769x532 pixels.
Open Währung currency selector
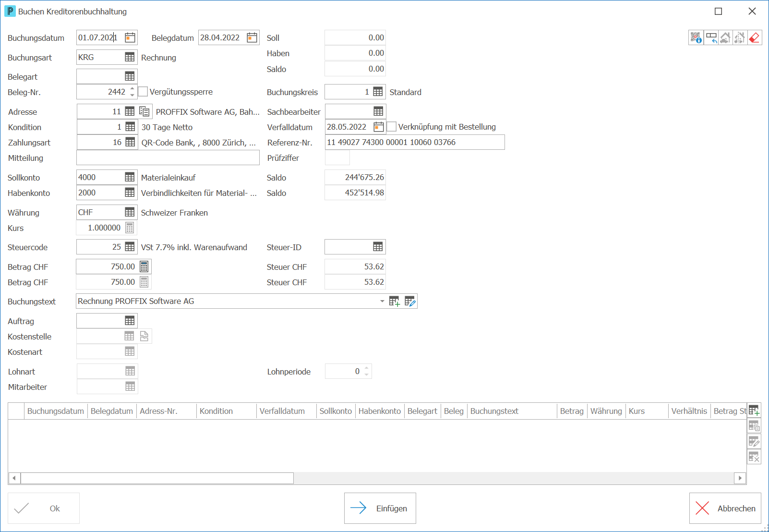(x=130, y=212)
